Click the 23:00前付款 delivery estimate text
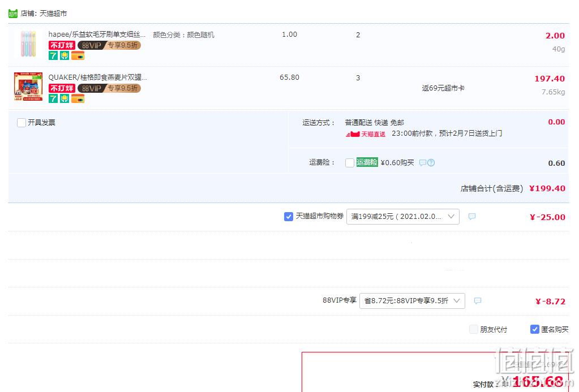The height and width of the screenshot is (392, 579). coord(447,133)
